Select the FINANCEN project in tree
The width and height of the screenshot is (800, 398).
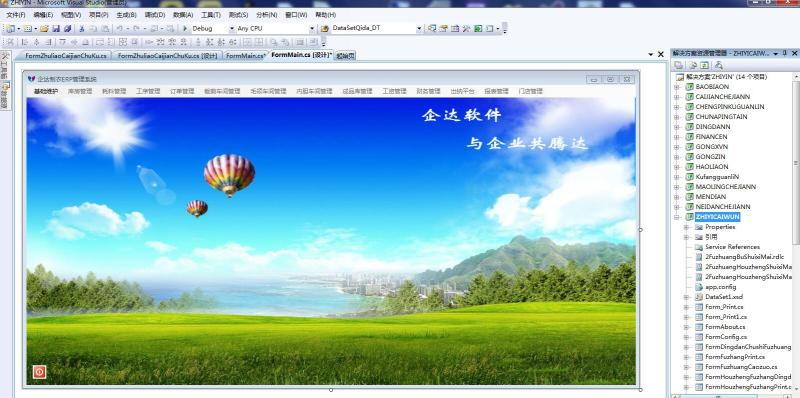[x=711, y=137]
